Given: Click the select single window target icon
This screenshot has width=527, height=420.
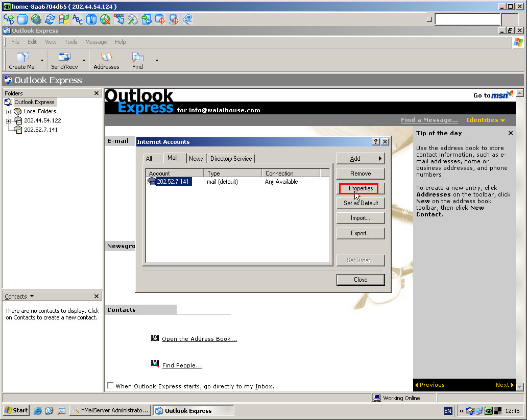Looking at the screenshot, I should [x=160, y=19].
